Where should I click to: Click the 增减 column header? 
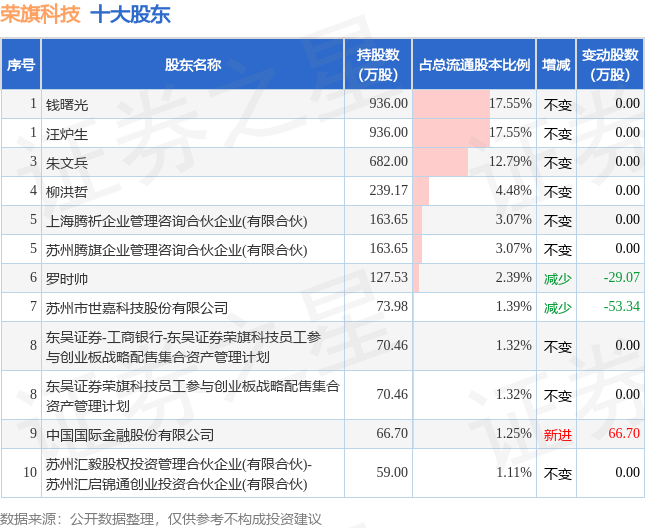(x=556, y=65)
